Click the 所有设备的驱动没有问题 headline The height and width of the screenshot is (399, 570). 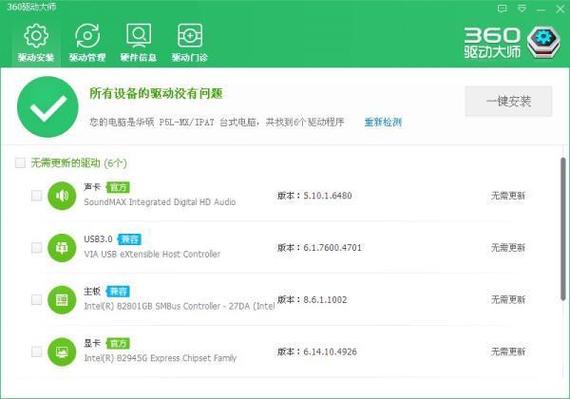pos(156,94)
